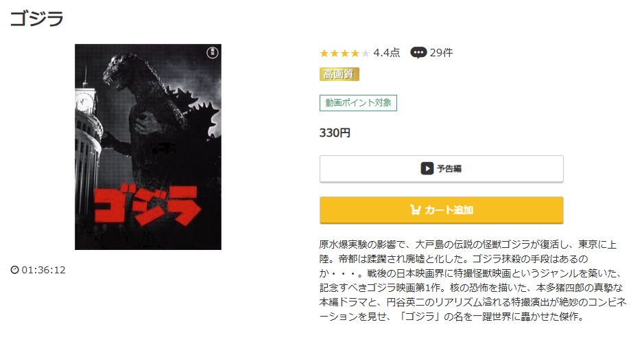Click the shopping cart icon on カート追加
This screenshot has width=644, height=342.
coord(415,210)
